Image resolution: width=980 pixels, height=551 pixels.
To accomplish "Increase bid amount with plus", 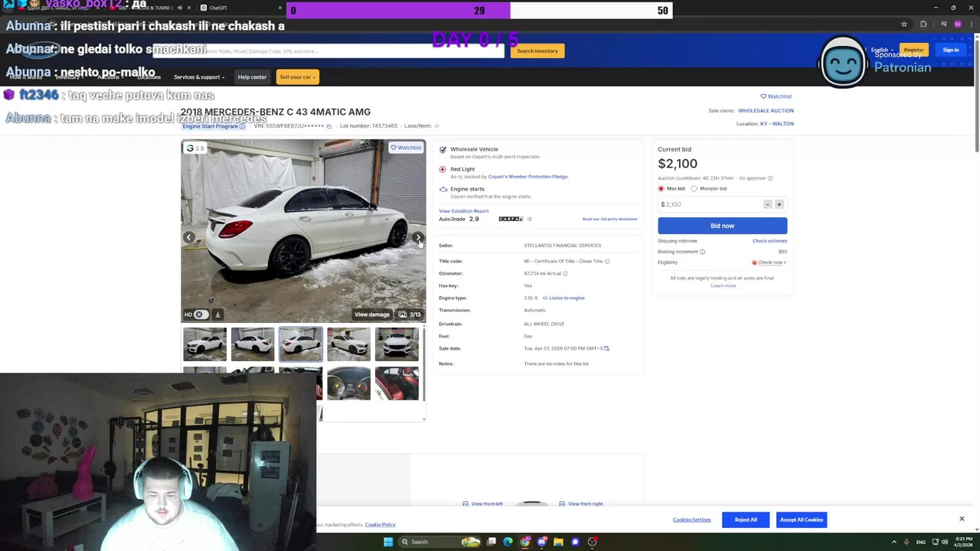I will tap(779, 204).
